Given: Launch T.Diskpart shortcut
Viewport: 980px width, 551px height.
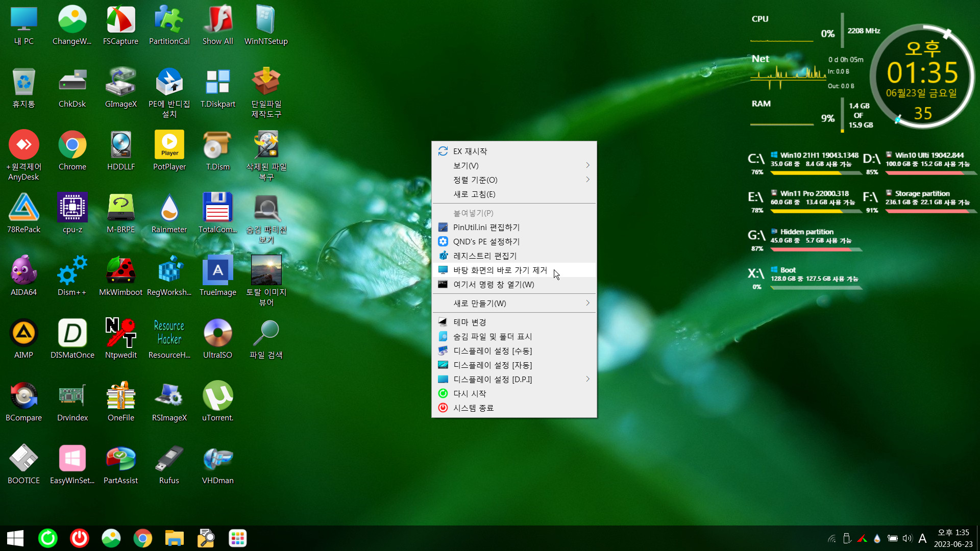Looking at the screenshot, I should (217, 88).
